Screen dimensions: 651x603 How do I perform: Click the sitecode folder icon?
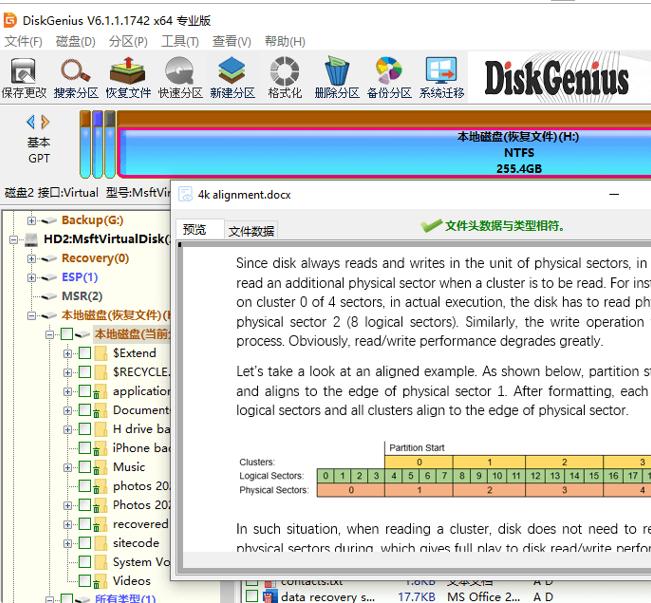[101, 543]
